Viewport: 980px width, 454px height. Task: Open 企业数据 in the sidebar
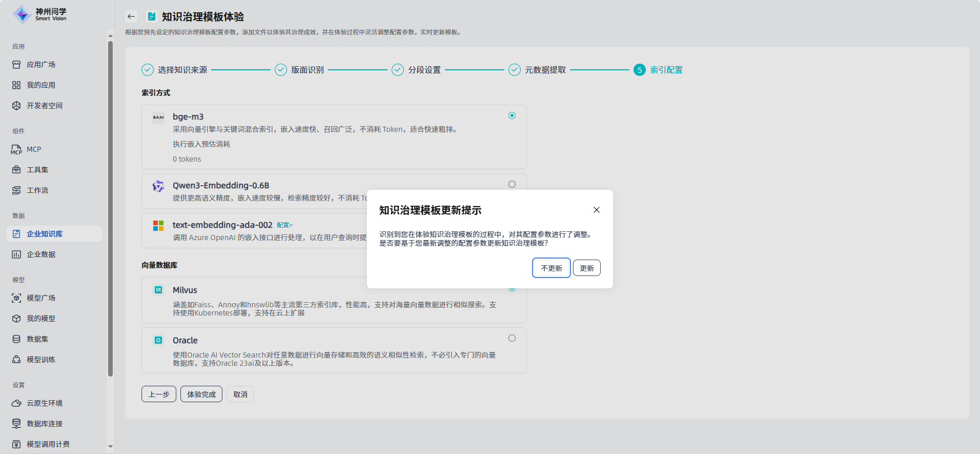[41, 254]
